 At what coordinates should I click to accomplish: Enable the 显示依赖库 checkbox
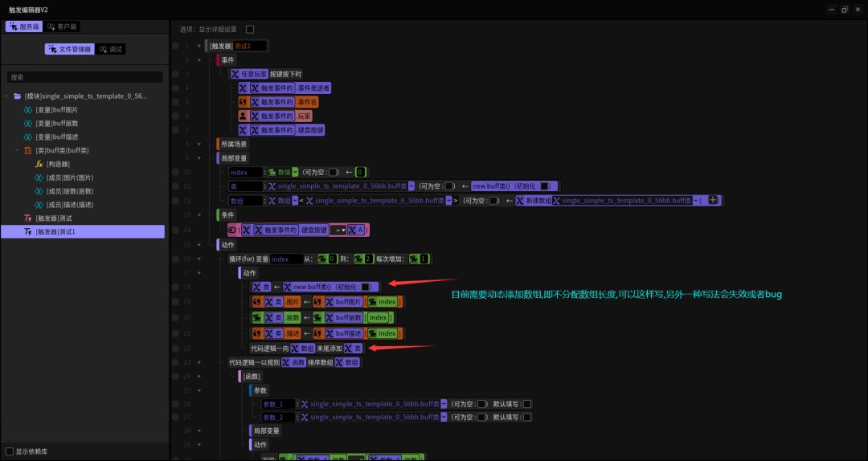click(x=10, y=451)
